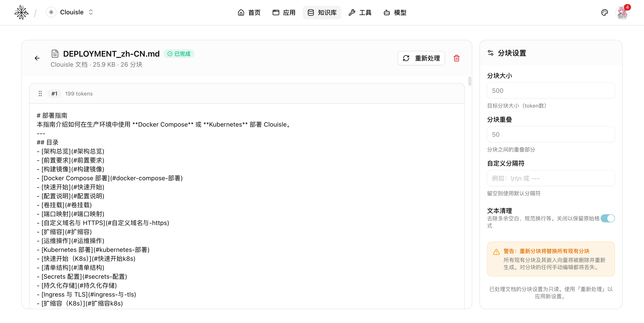Screen dimensions: 644x323
Task: Open the theme palette picker
Action: [x=604, y=12]
